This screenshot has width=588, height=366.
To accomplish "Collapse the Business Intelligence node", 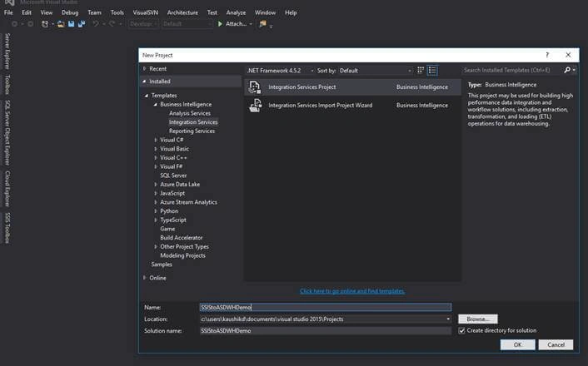I will click(x=155, y=105).
